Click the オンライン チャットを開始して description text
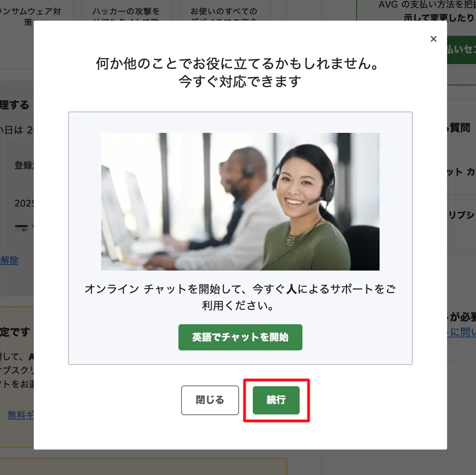The height and width of the screenshot is (475, 476). coord(240,297)
